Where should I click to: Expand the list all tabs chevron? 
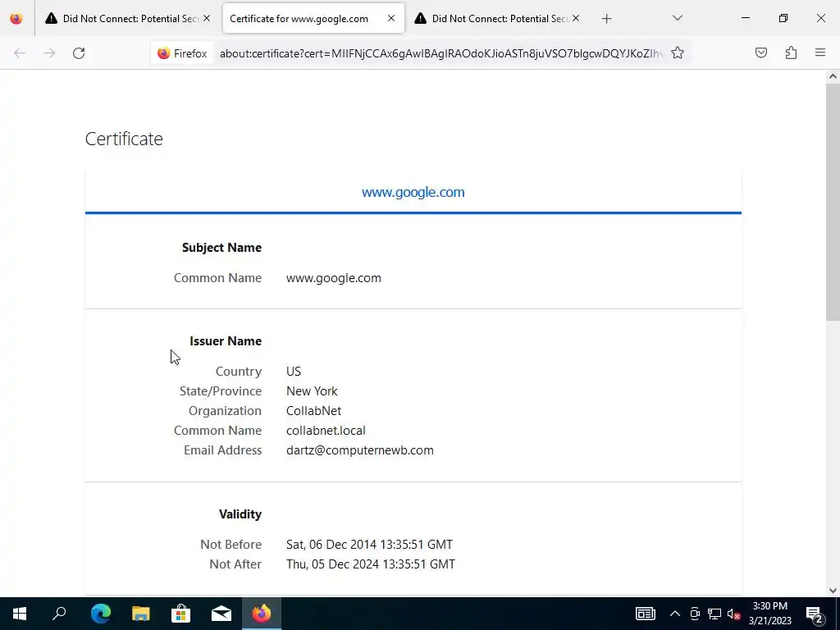pos(677,18)
